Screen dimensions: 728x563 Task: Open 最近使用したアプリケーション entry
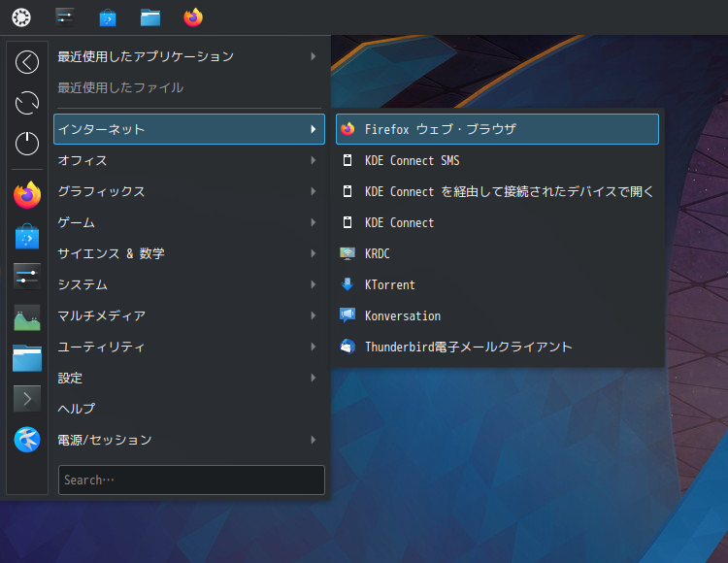189,56
